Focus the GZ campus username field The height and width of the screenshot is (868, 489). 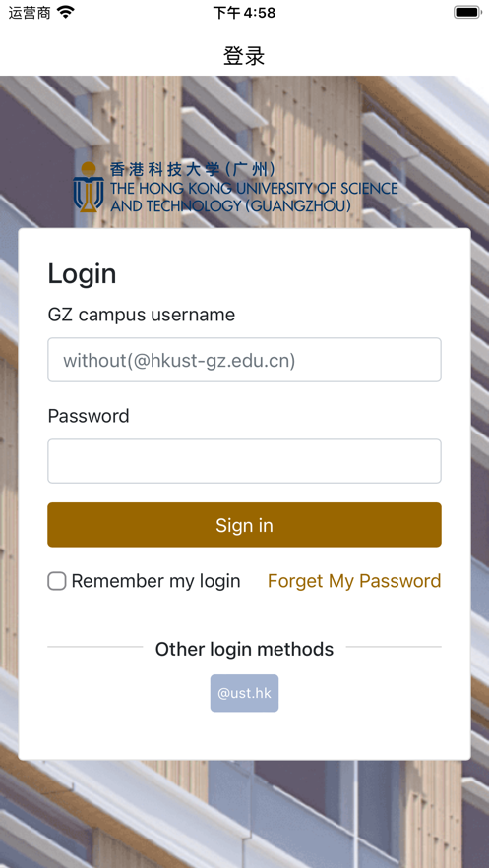(244, 360)
